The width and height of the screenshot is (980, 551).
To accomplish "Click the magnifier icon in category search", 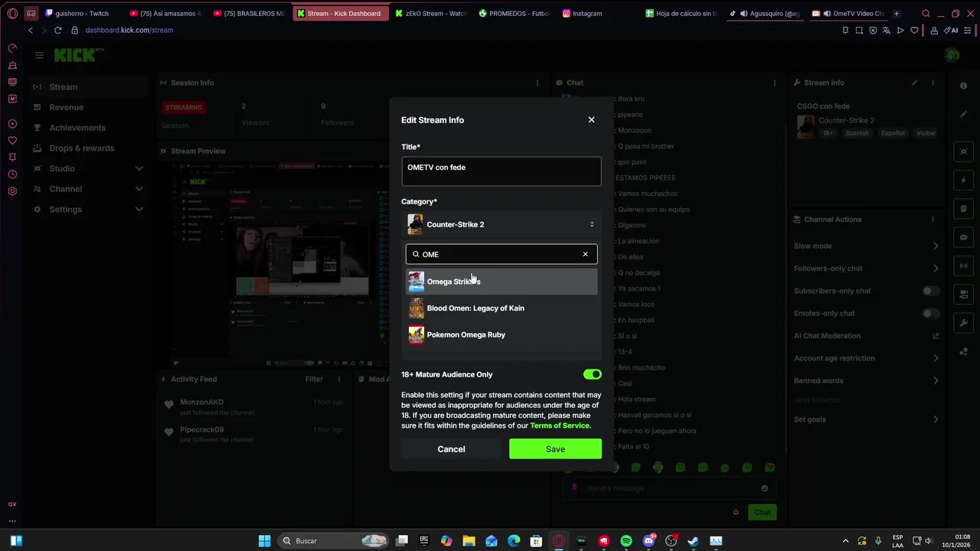I will point(416,254).
